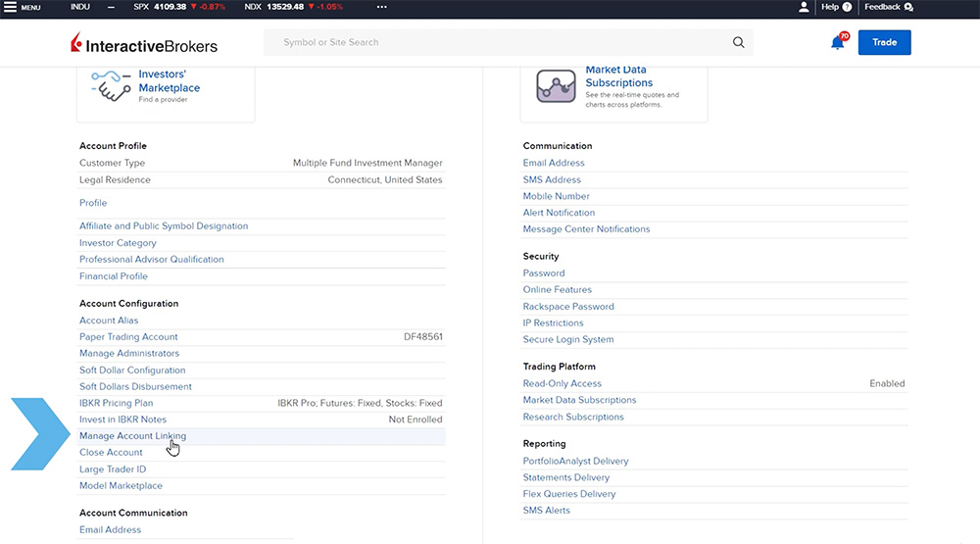Select the Close Account link
The height and width of the screenshot is (544, 980).
[111, 452]
